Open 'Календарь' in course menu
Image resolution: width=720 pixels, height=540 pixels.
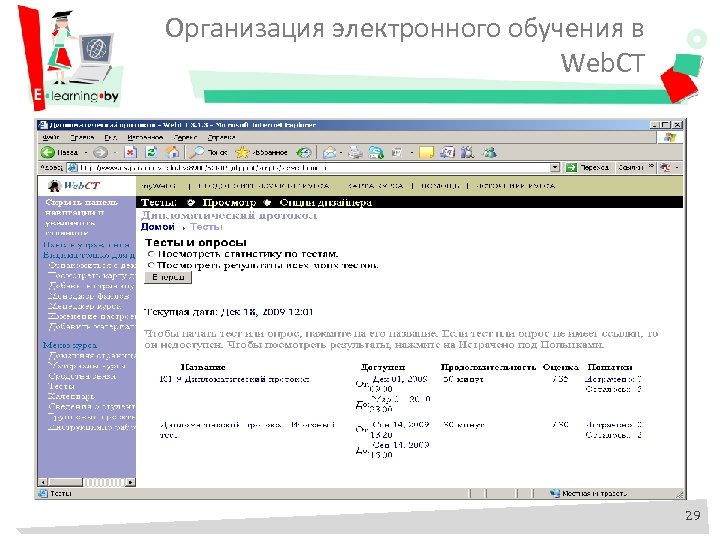click(72, 396)
